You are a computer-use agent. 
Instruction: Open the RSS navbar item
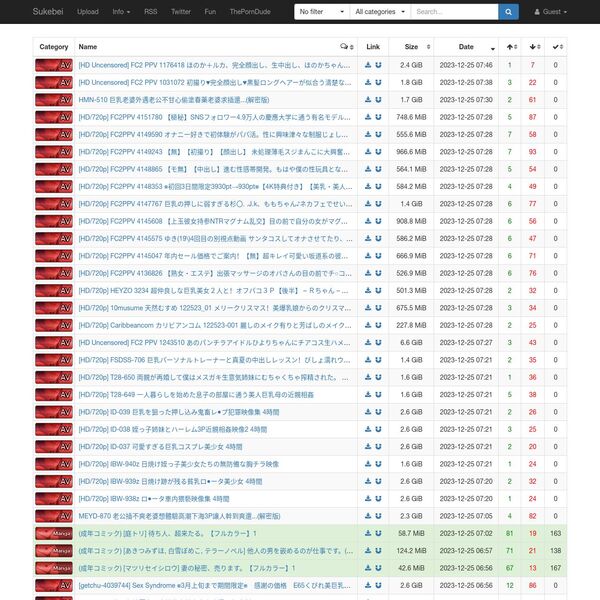150,12
